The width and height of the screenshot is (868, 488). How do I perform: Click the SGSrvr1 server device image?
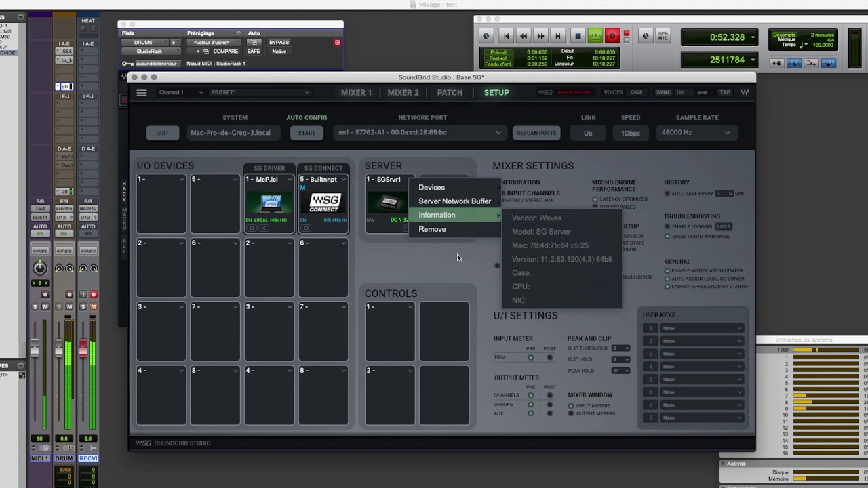point(388,203)
